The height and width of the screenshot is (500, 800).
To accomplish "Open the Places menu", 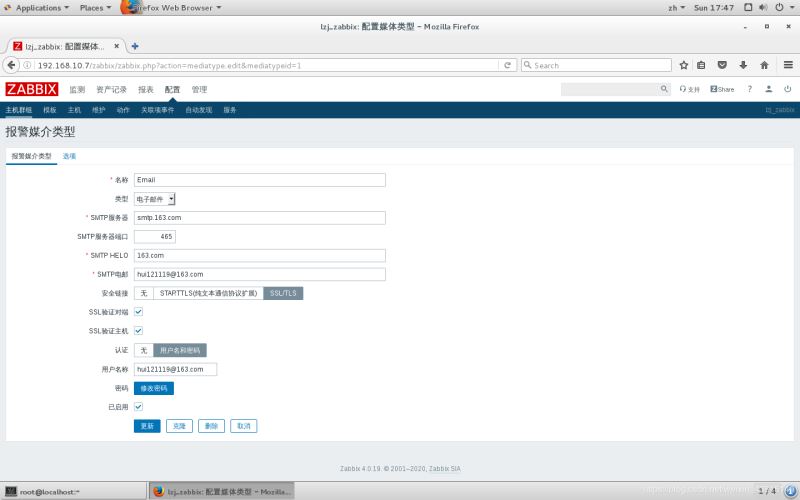I will point(95,8).
